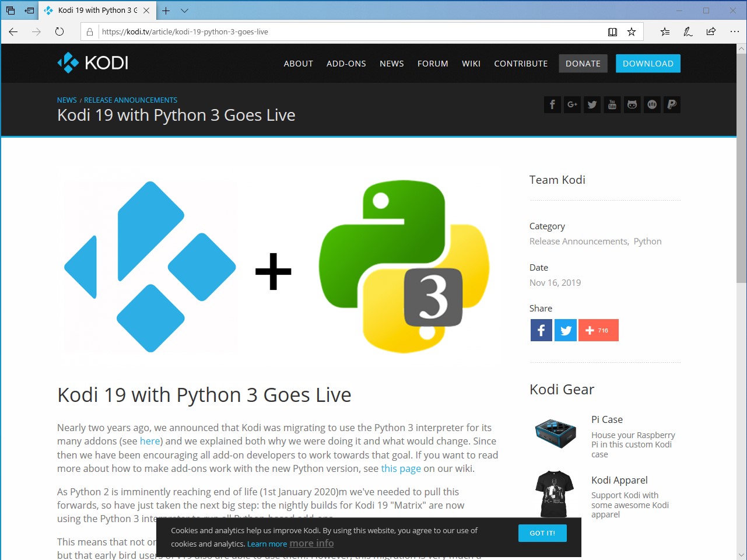Open Kodi's YouTube channel icon

pos(612,104)
